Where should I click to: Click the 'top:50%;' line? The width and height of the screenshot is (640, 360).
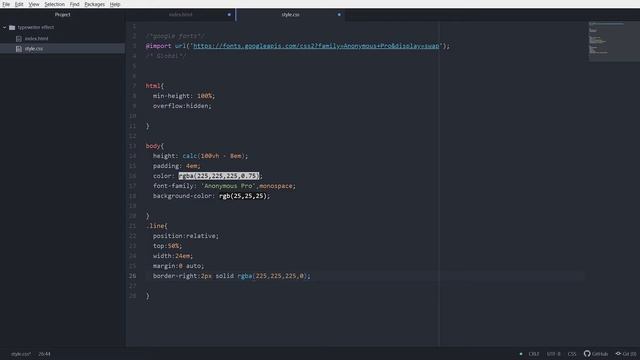tap(167, 246)
